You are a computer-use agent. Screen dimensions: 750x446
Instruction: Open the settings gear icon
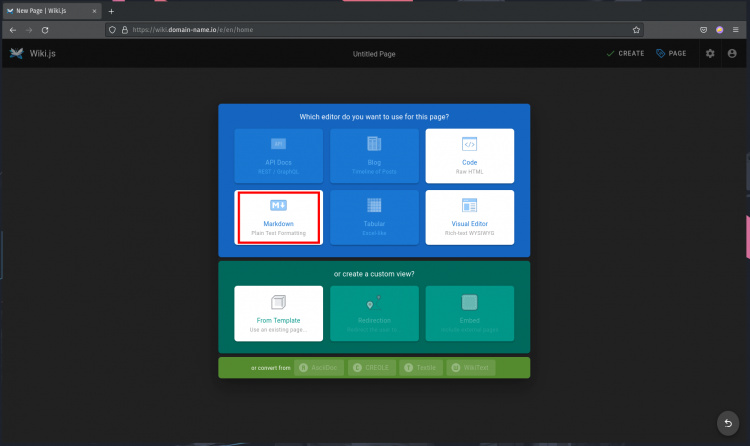point(710,53)
